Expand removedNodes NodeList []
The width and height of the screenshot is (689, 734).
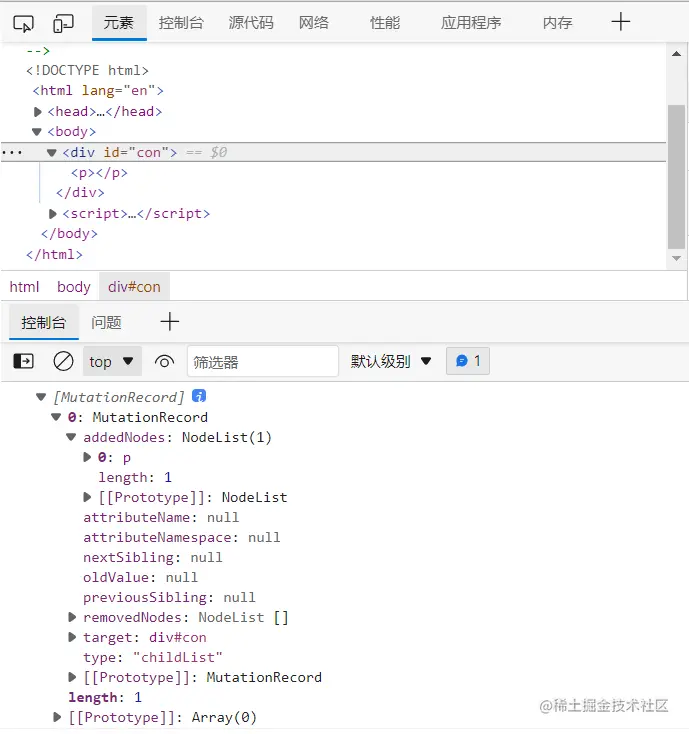coord(72,617)
